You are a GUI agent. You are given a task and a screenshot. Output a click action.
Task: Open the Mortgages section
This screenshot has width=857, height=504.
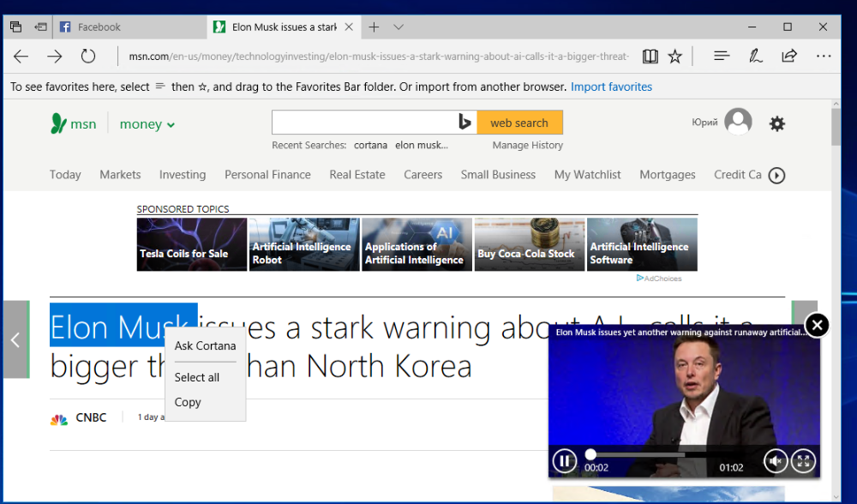point(668,175)
